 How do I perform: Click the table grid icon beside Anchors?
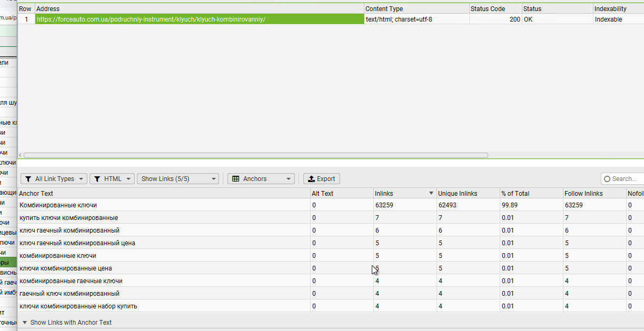point(236,179)
